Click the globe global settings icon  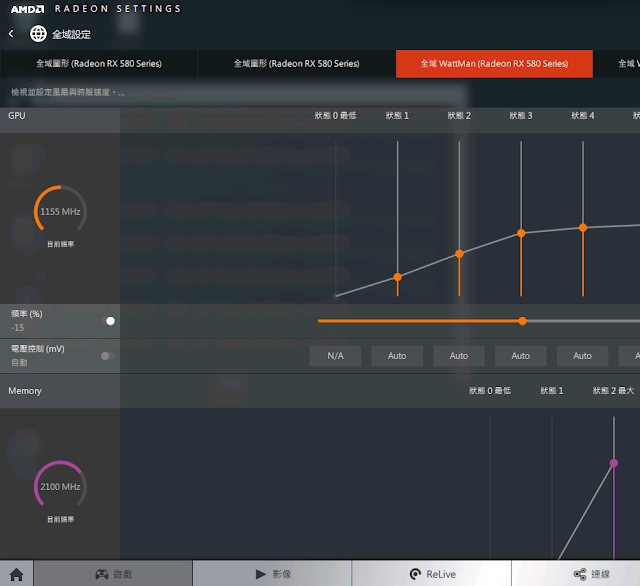(38, 34)
